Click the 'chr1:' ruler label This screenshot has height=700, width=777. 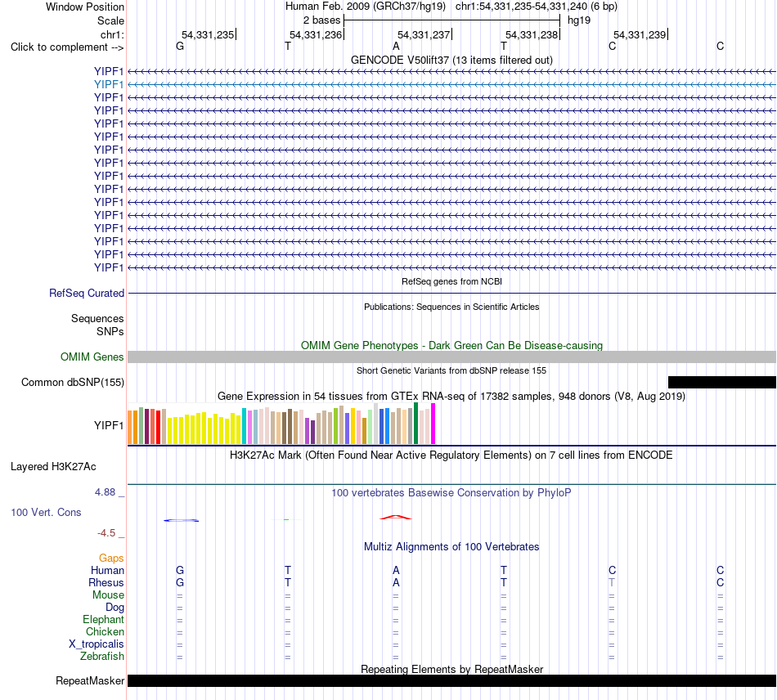tap(112, 34)
